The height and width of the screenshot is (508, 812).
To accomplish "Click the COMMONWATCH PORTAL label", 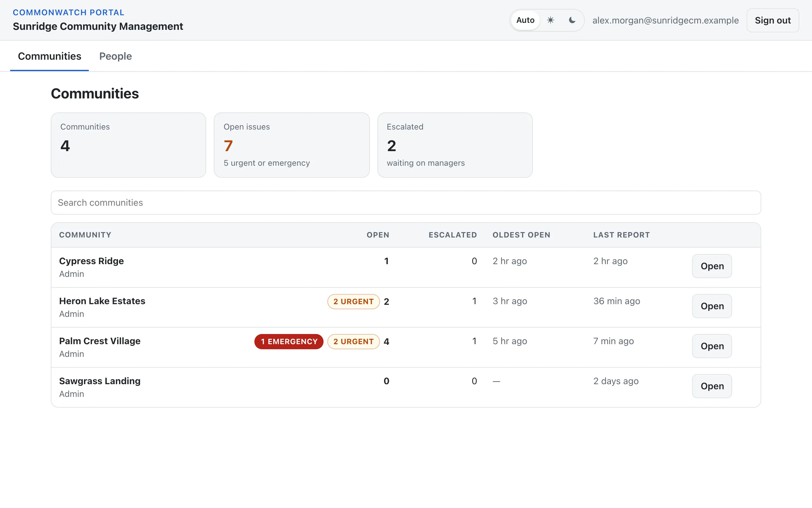I will click(x=69, y=12).
